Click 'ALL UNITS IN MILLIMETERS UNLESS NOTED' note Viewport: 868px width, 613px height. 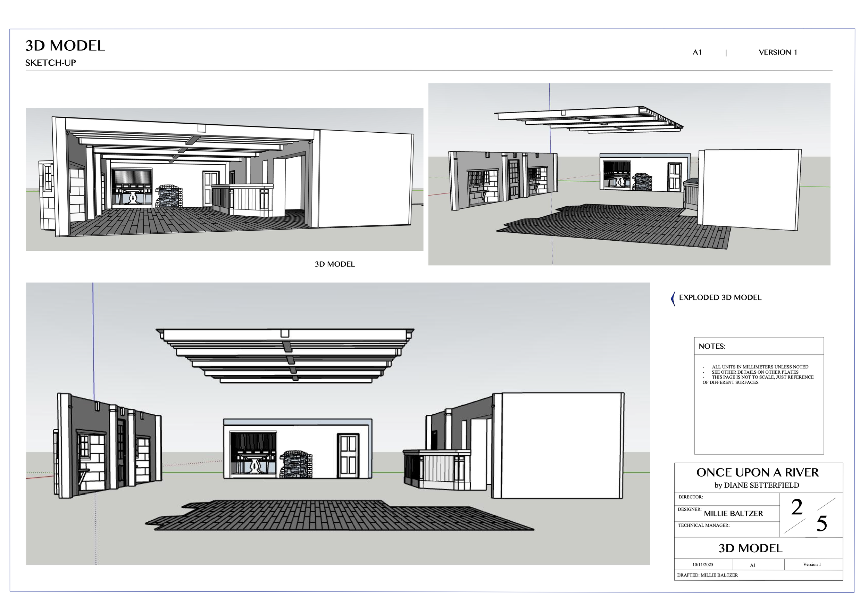(760, 367)
